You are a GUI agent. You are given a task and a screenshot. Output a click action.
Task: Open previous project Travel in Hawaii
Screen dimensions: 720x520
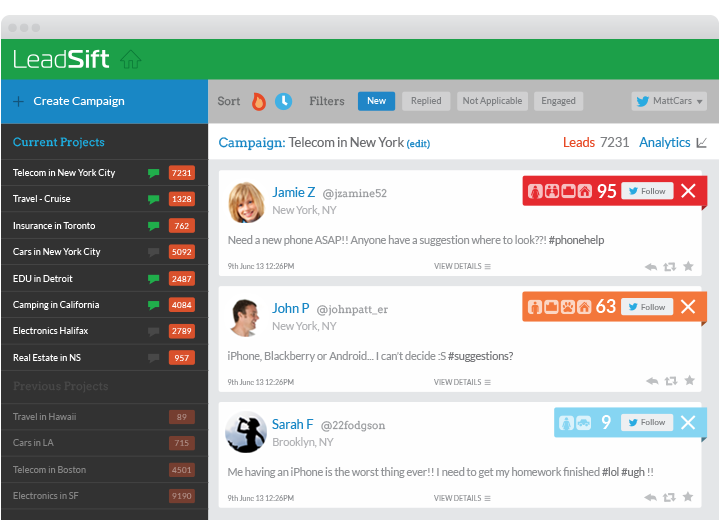tap(105, 417)
